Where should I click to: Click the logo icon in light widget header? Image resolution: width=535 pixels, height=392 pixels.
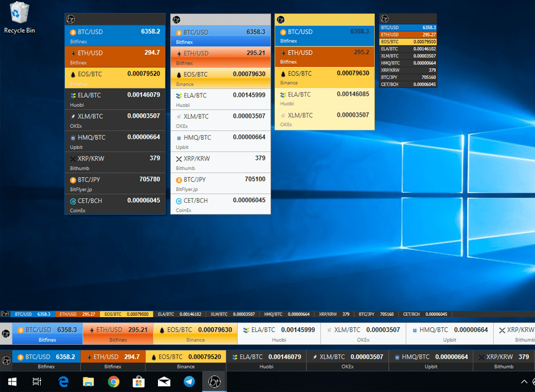(x=176, y=19)
